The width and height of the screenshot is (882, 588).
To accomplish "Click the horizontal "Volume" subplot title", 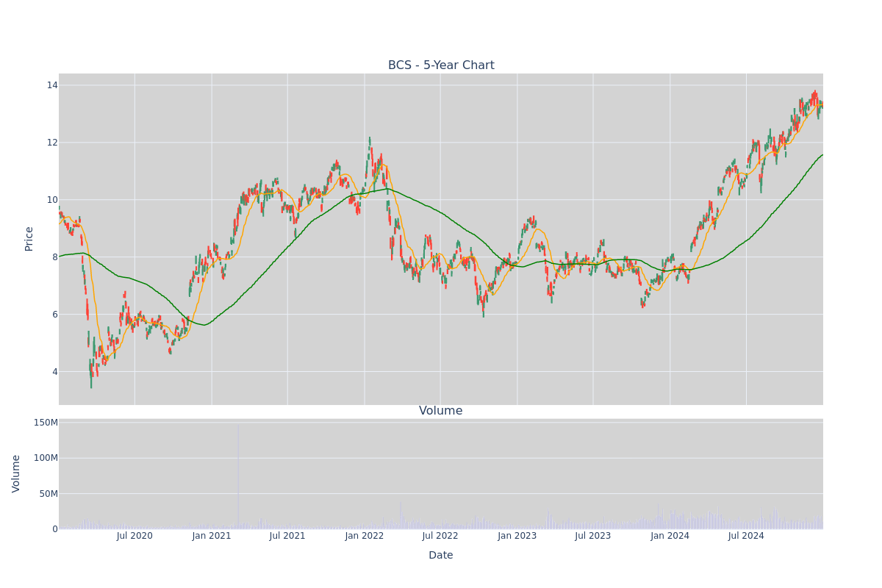I will point(441,411).
